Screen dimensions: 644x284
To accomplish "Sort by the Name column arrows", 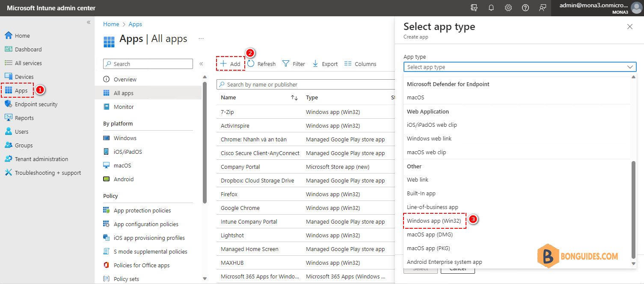I will pyautogui.click(x=294, y=98).
